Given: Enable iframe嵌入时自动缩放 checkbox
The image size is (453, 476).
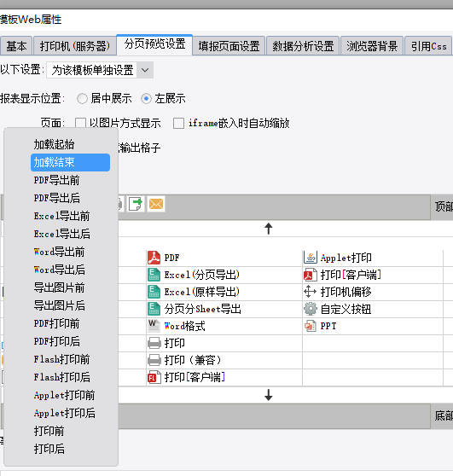Looking at the screenshot, I should tap(178, 123).
